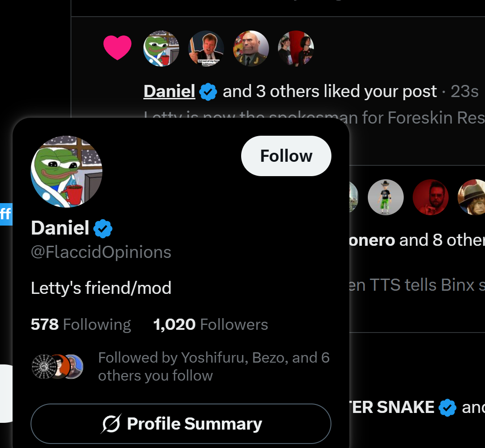Open Followed by Yoshifuru, Bezo text link
The image size is (485, 448).
pos(214,367)
